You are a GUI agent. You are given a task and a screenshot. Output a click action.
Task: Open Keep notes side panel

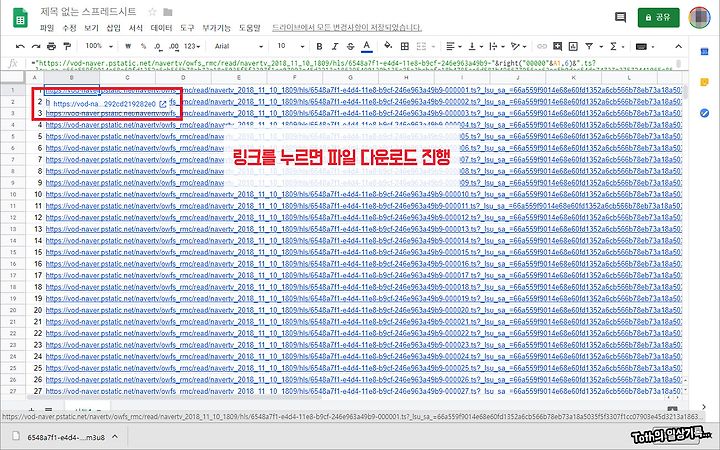(x=704, y=82)
